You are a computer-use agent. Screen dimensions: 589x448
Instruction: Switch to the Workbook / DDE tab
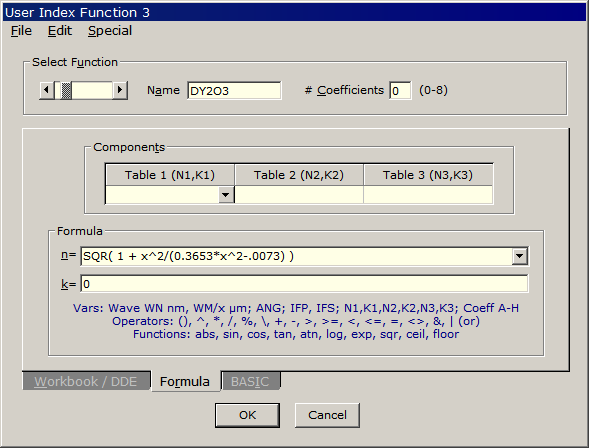pos(86,381)
